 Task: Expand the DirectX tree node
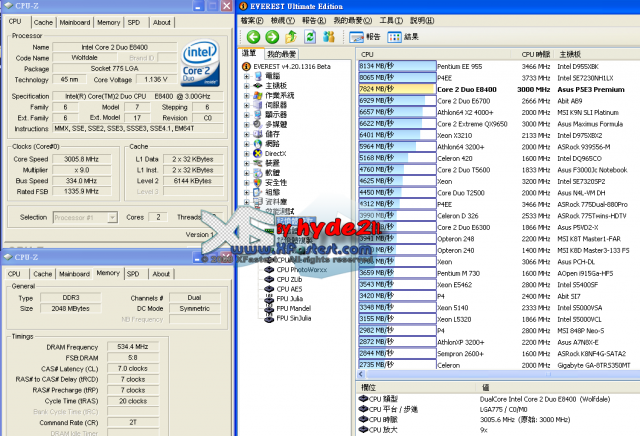pos(247,154)
